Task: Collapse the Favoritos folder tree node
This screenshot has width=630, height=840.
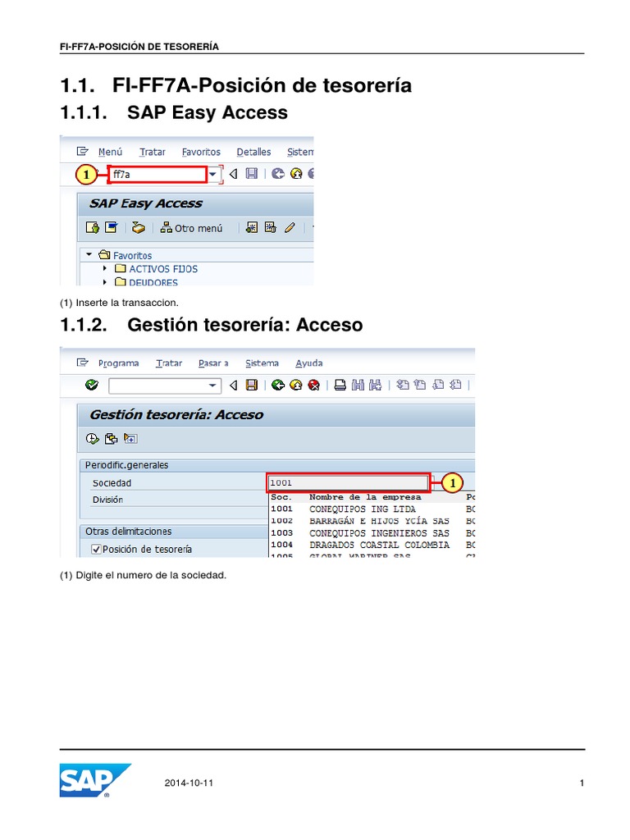Action: click(89, 255)
